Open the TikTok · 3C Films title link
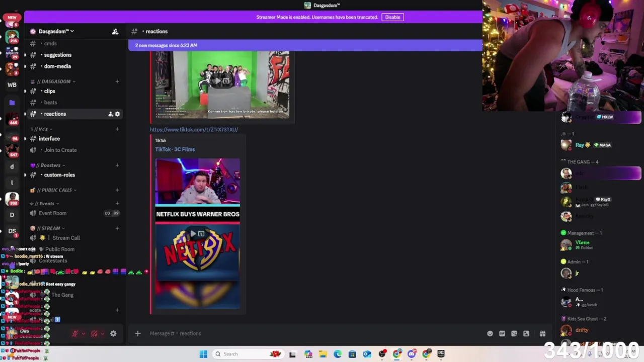644x362 pixels. click(x=175, y=149)
